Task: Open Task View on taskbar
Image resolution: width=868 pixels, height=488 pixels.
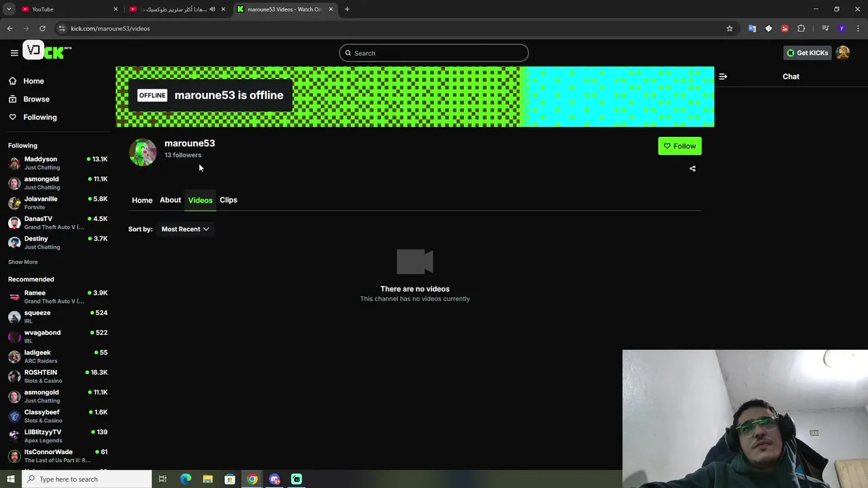Action: [163, 479]
